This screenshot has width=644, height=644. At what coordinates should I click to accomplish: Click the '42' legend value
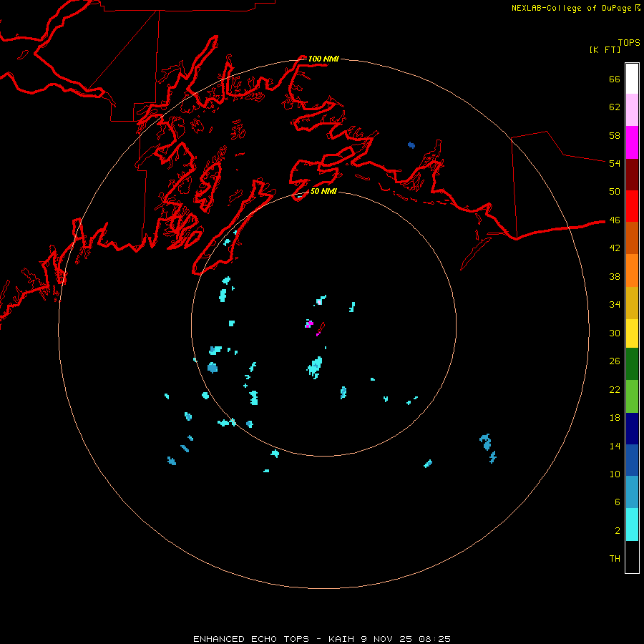click(x=615, y=248)
